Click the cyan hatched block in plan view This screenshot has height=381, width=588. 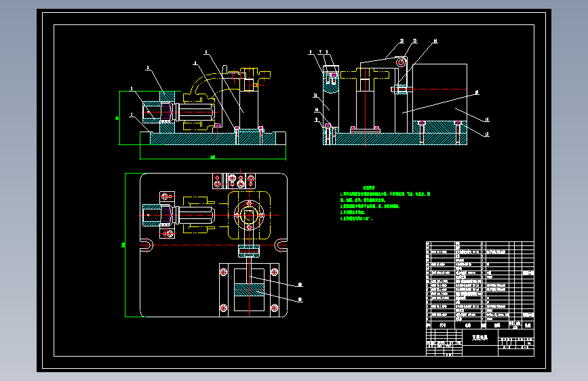(249, 290)
